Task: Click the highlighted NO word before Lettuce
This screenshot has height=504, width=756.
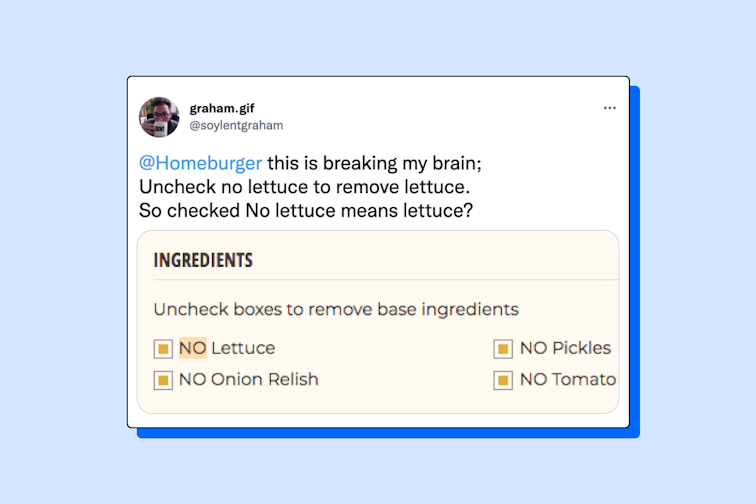Action: point(193,348)
